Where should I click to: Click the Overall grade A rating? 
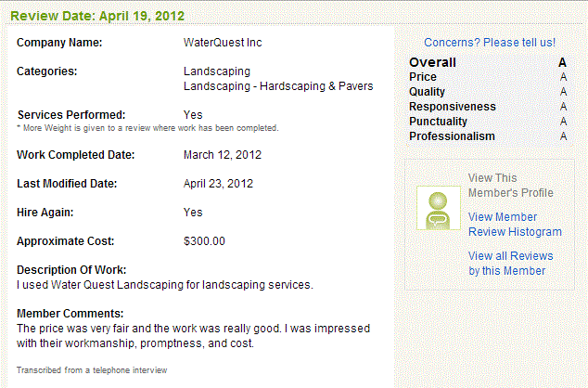562,62
